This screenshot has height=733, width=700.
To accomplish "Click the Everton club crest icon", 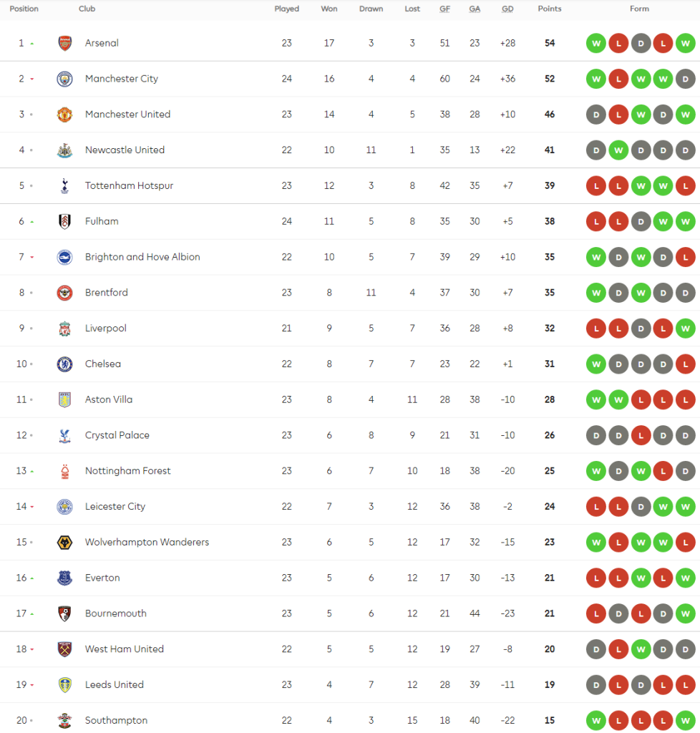I will [65, 578].
